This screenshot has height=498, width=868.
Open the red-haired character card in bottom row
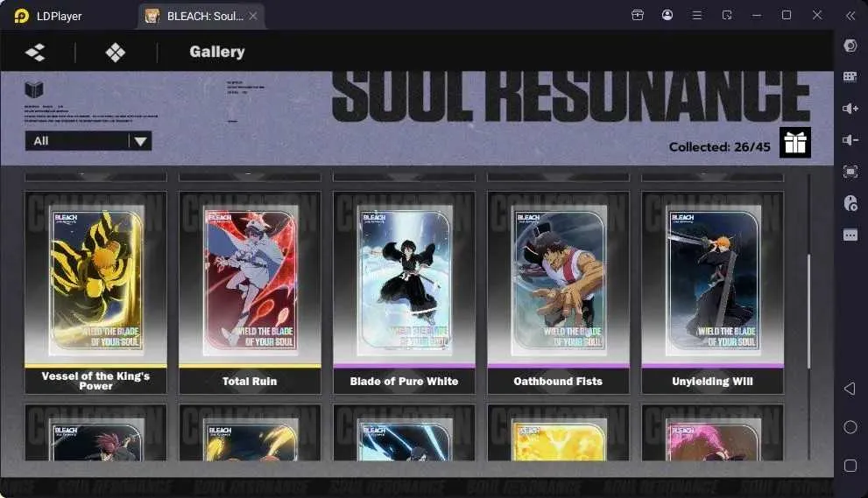pyautogui.click(x=95, y=432)
